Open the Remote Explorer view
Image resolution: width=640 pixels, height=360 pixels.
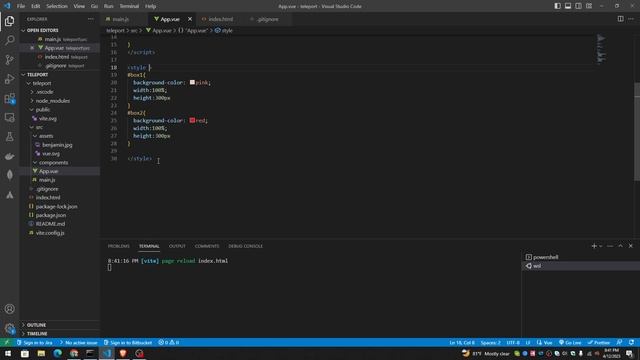[x=9, y=118]
